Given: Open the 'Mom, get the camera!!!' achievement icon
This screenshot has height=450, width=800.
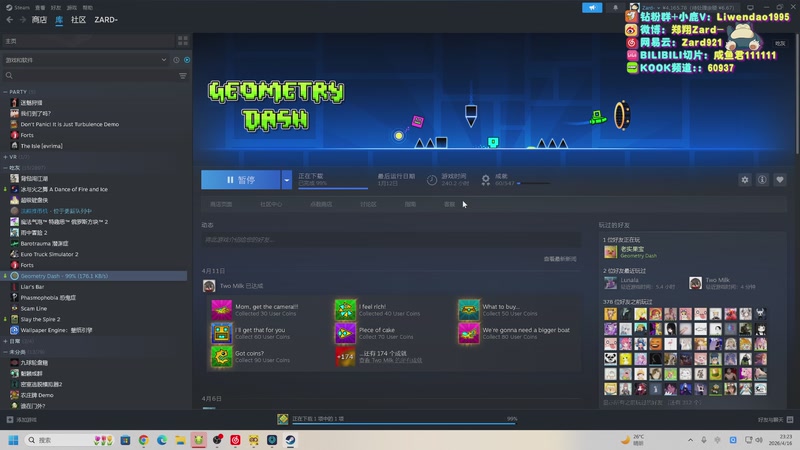Looking at the screenshot, I should 221,310.
